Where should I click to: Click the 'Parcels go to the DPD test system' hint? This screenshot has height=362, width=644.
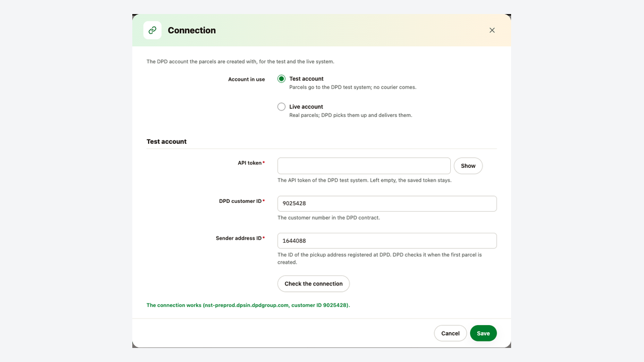coord(353,87)
